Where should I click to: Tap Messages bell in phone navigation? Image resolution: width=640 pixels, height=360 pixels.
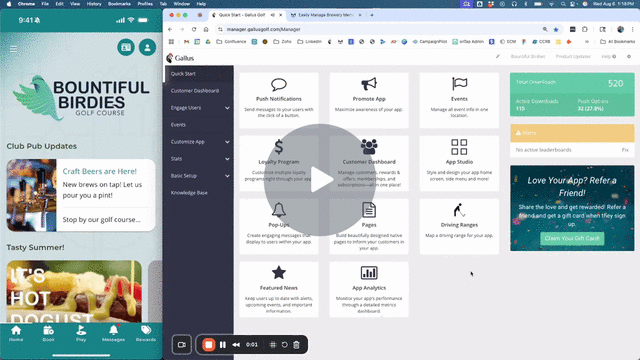pos(113,333)
